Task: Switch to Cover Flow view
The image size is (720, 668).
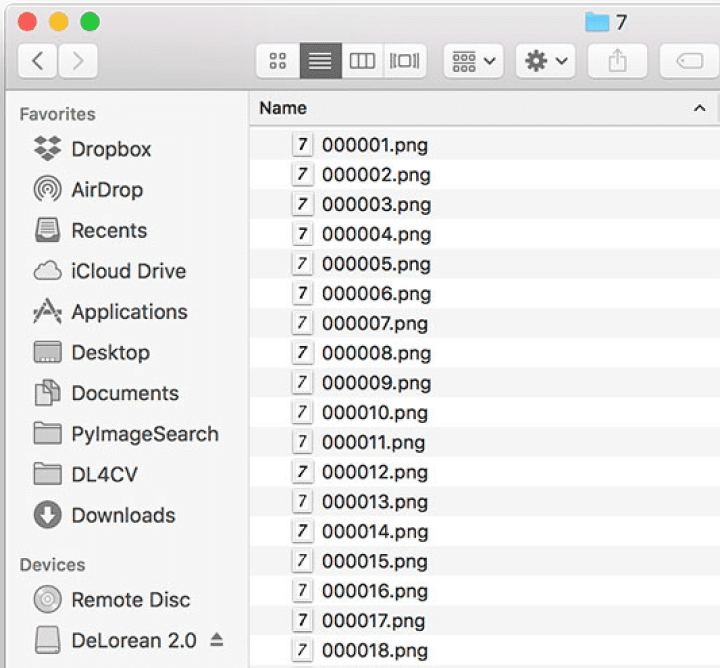Action: [405, 61]
